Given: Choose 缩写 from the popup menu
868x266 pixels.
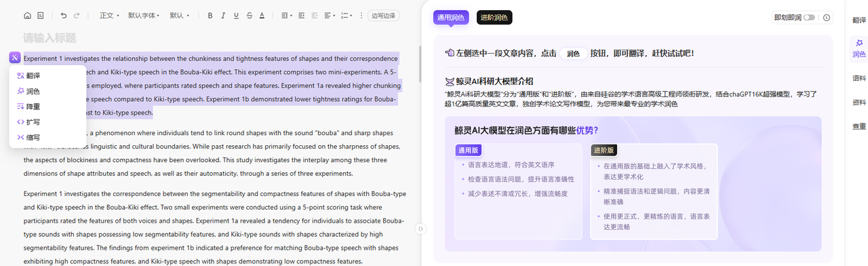Looking at the screenshot, I should click(47, 138).
